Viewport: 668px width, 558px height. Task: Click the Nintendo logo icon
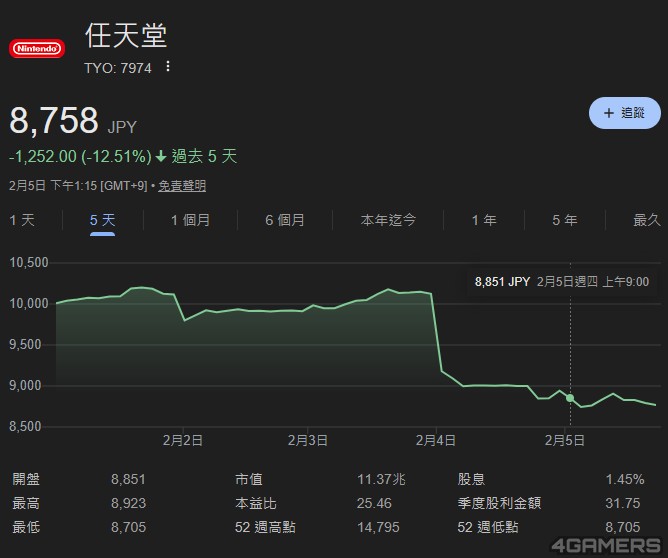[37, 48]
